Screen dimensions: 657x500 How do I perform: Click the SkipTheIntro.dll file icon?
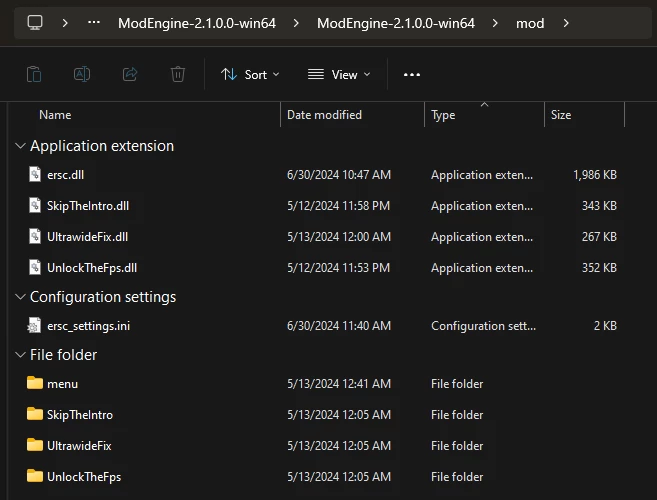click(x=35, y=205)
